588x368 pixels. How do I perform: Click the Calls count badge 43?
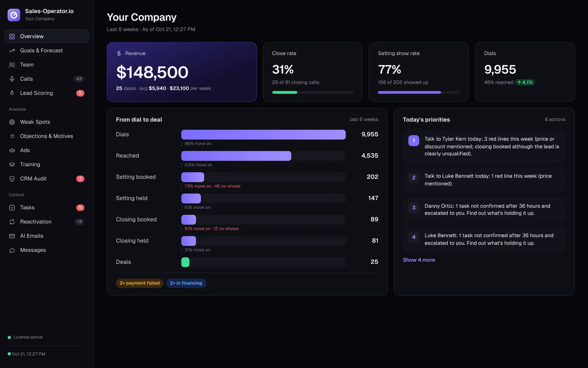pos(79,79)
